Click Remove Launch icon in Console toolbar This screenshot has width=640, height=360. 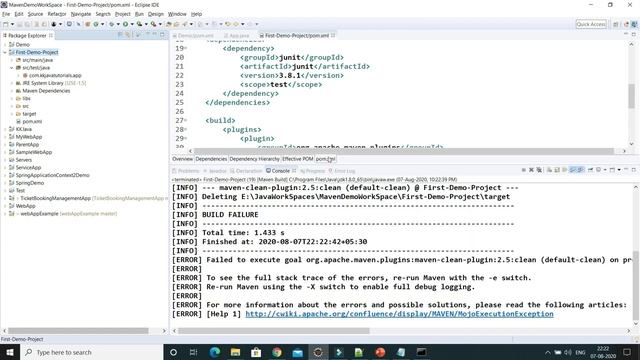tap(531, 170)
